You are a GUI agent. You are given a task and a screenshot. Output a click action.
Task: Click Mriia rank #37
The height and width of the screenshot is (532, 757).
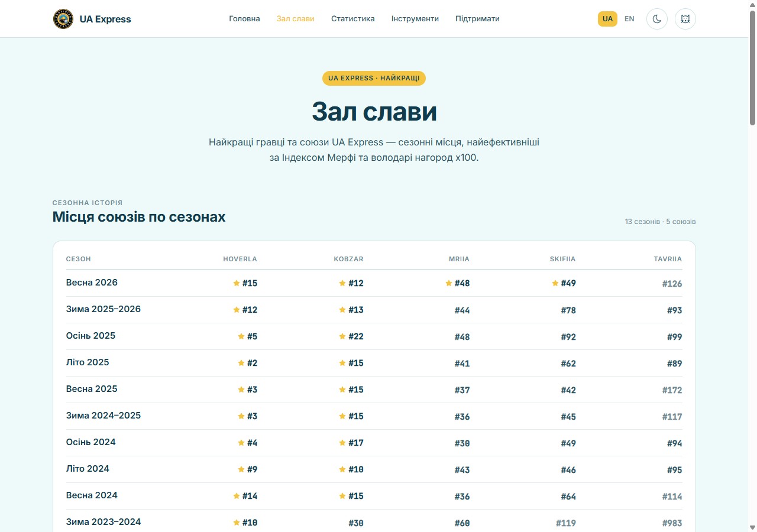(462, 390)
